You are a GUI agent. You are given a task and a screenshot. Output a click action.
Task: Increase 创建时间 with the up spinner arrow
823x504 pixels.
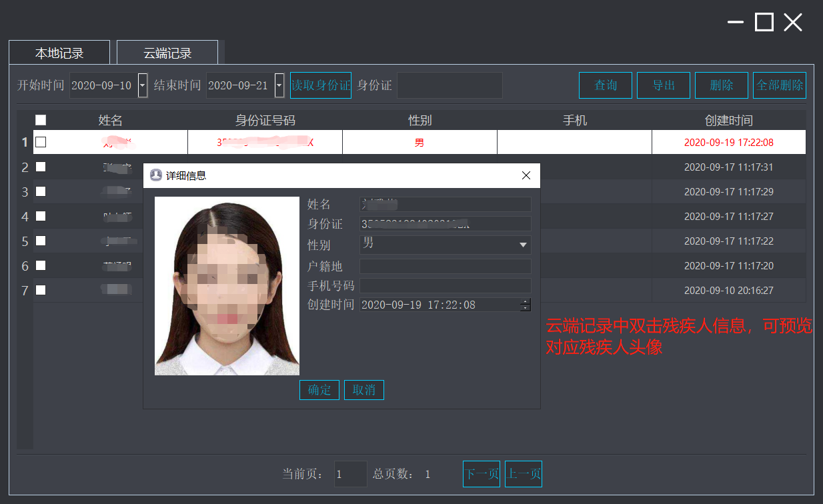(526, 301)
